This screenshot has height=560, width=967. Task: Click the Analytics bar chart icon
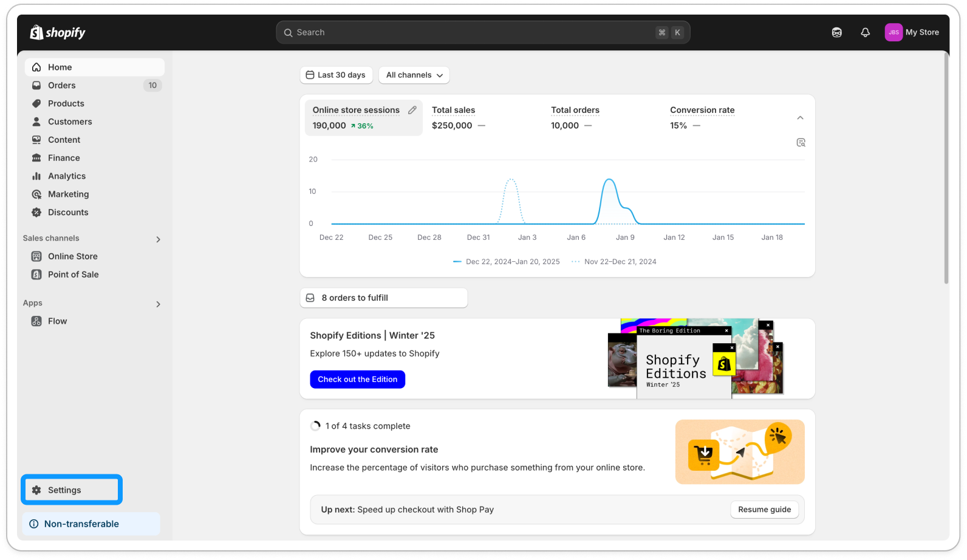click(36, 176)
